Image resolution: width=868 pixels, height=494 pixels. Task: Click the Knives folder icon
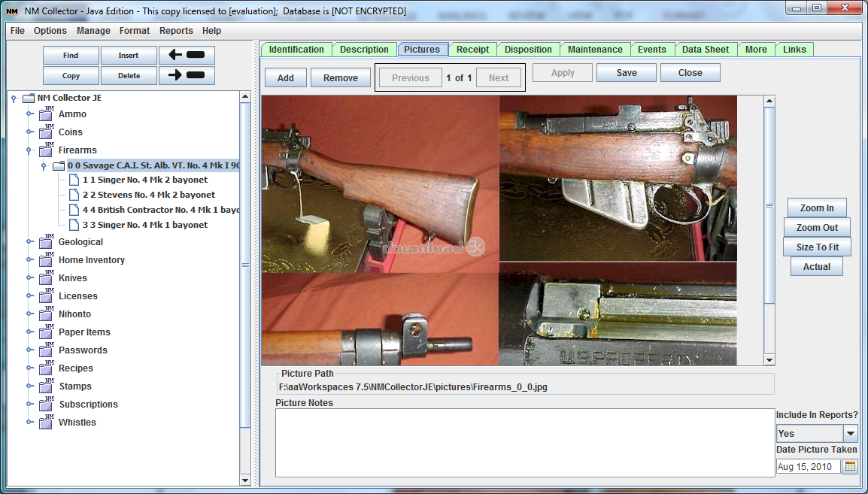click(47, 277)
